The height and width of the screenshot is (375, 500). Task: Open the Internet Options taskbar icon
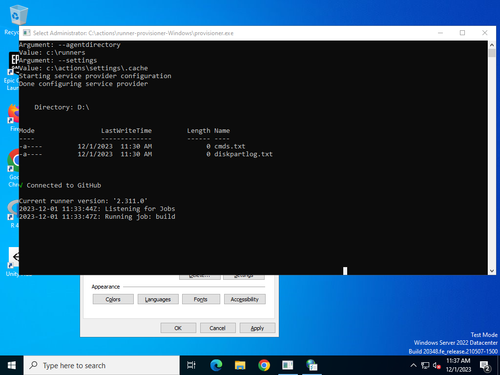312,365
